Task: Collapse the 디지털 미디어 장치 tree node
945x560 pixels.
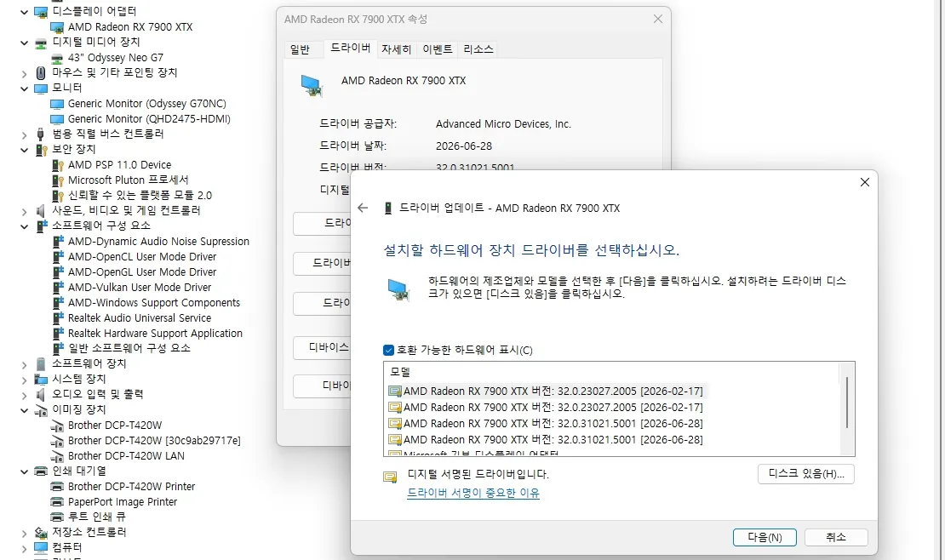Action: coord(24,43)
